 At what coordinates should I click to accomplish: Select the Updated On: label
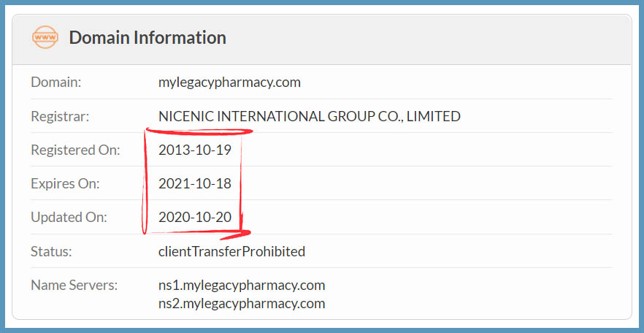tap(69, 218)
